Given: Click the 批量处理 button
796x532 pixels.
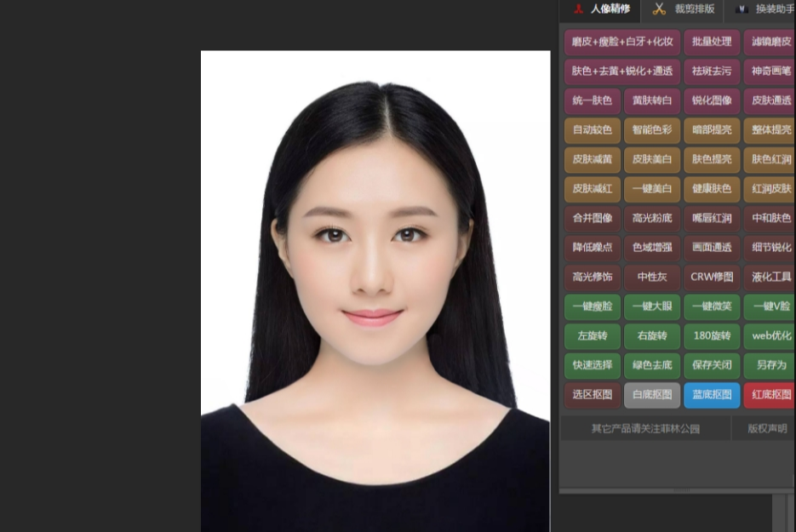Looking at the screenshot, I should [x=711, y=42].
